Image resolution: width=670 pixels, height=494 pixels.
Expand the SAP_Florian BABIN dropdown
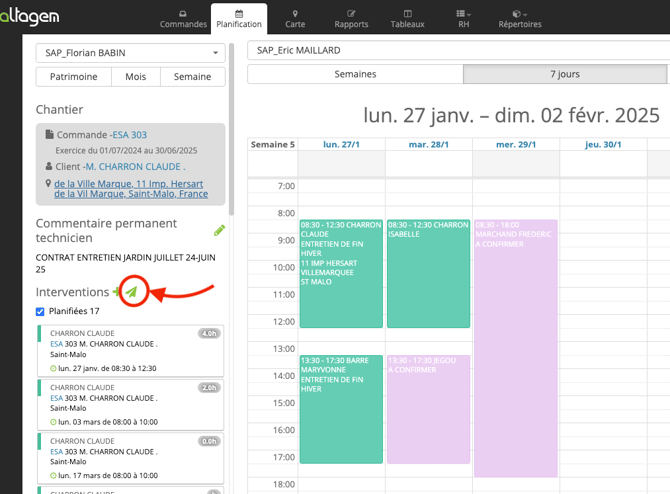pos(130,53)
